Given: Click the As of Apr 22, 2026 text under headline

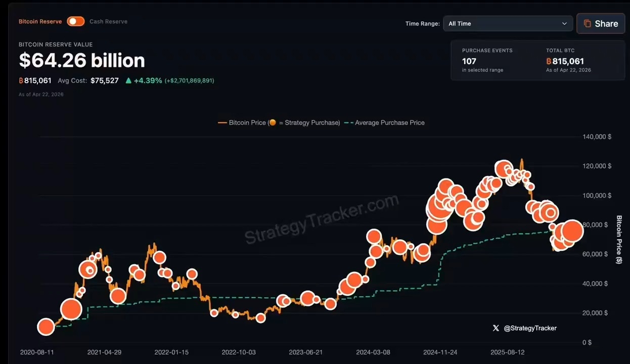Looking at the screenshot, I should (41, 95).
